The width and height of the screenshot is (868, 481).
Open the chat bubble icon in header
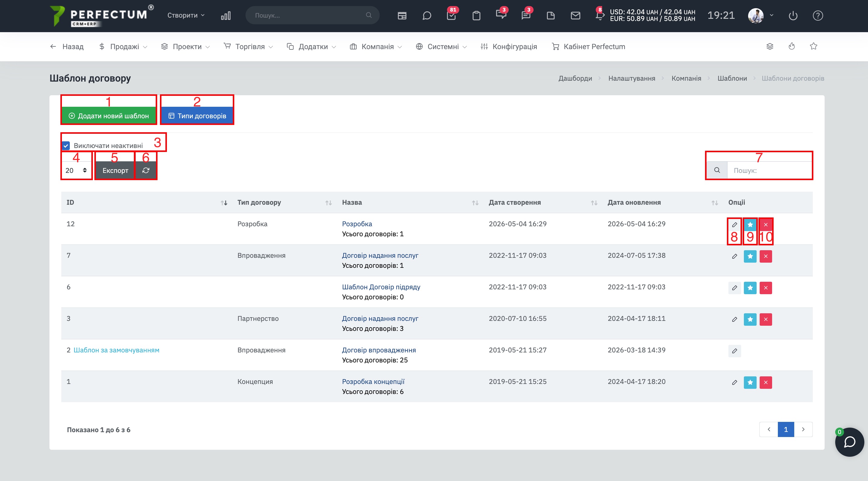pos(427,15)
